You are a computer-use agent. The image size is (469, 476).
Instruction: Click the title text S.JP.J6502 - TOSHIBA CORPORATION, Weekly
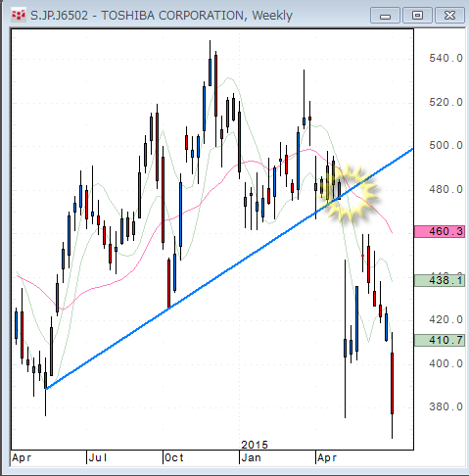pos(162,16)
